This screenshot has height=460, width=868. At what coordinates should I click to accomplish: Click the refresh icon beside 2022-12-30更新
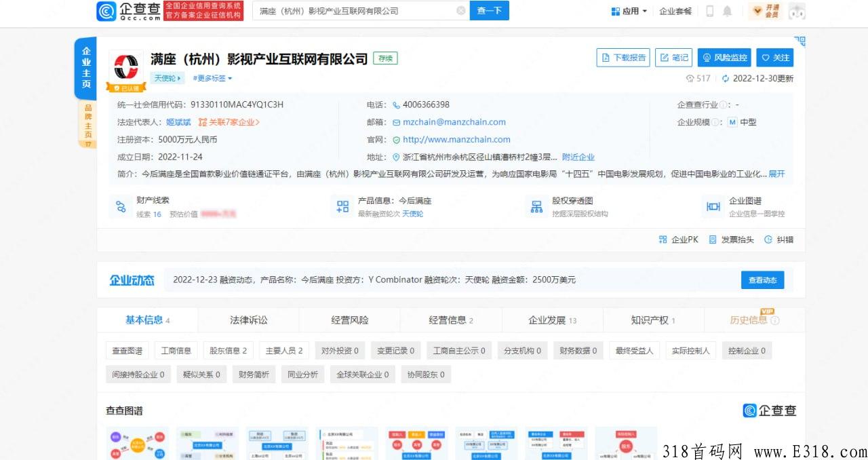coord(726,79)
